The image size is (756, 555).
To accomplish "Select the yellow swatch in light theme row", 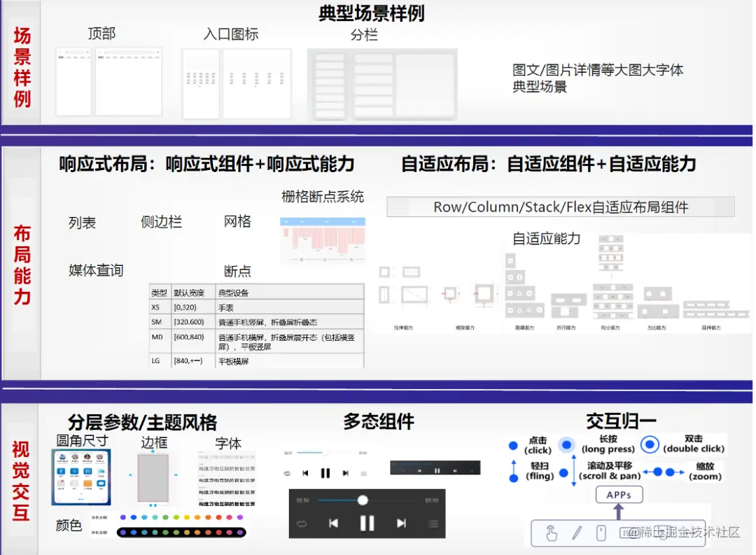I will [187, 517].
